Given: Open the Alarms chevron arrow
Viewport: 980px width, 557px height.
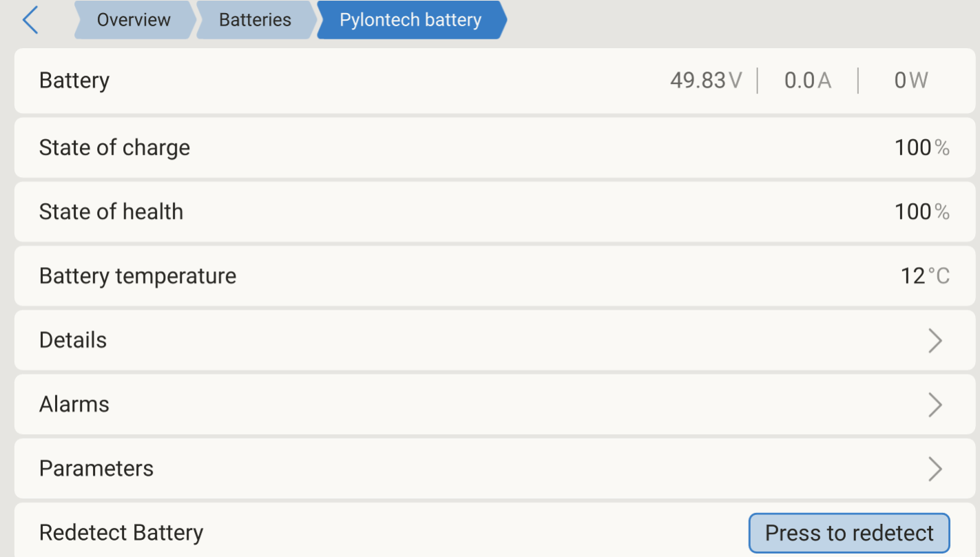Looking at the screenshot, I should 935,404.
